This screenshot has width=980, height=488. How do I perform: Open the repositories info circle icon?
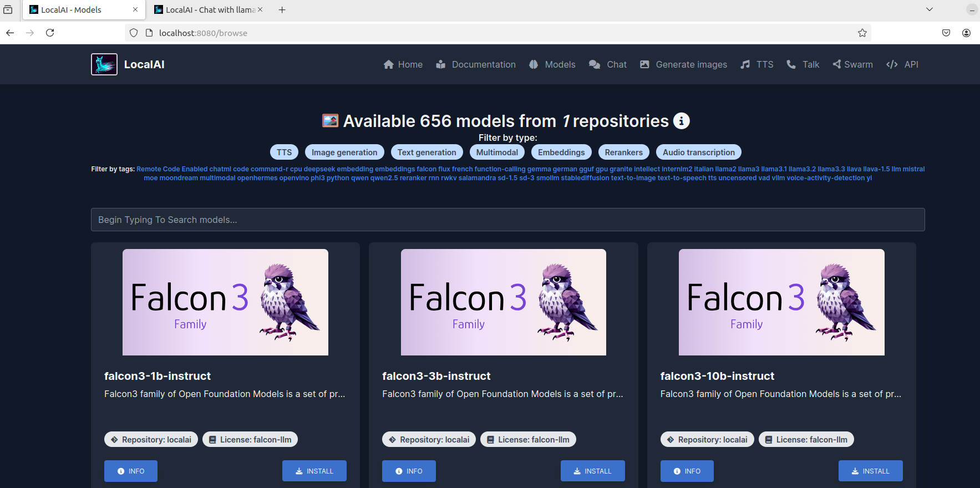[x=681, y=121]
